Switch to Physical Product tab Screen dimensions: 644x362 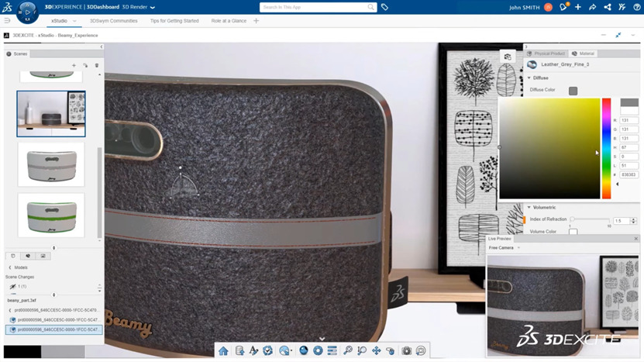point(546,53)
